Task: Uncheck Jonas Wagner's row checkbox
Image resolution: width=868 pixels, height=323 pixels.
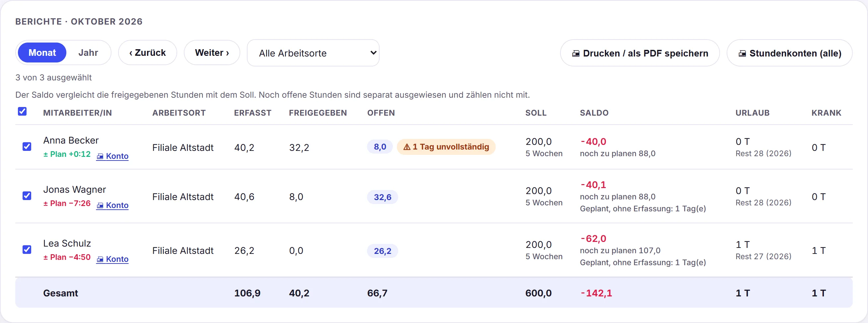Action: pyautogui.click(x=27, y=196)
